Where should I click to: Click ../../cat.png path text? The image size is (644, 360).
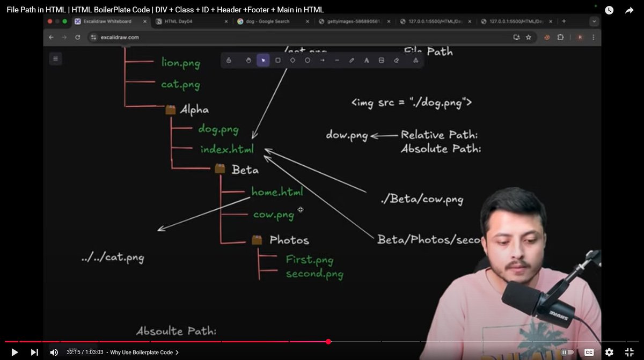click(x=113, y=258)
